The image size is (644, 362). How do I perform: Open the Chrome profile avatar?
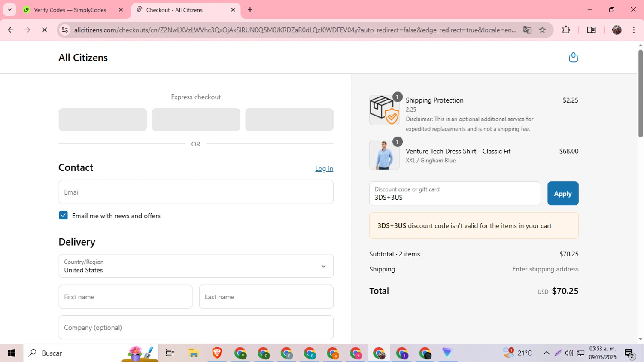coord(617,30)
